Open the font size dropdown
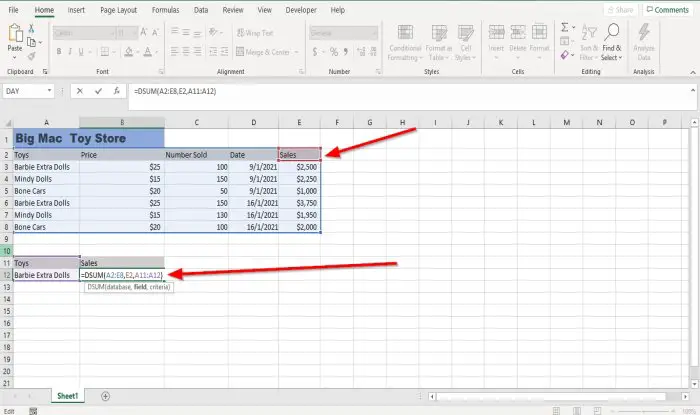The height and width of the screenshot is (415, 700). tap(134, 33)
